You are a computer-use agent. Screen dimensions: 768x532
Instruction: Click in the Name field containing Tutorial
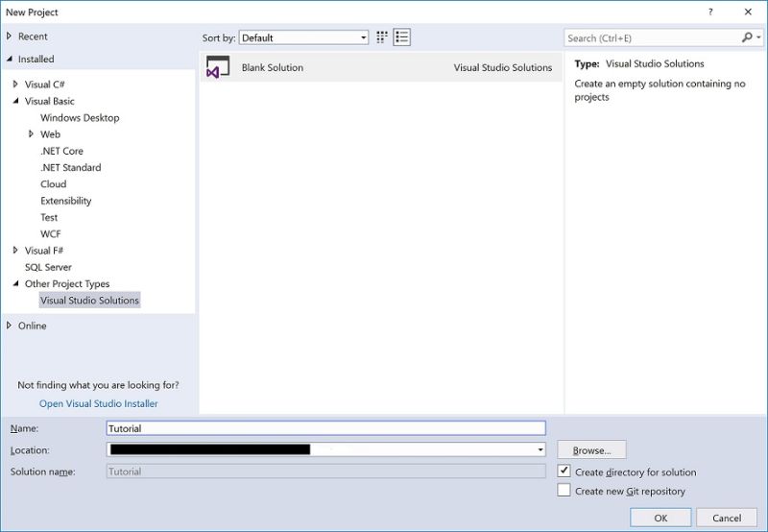click(x=325, y=428)
